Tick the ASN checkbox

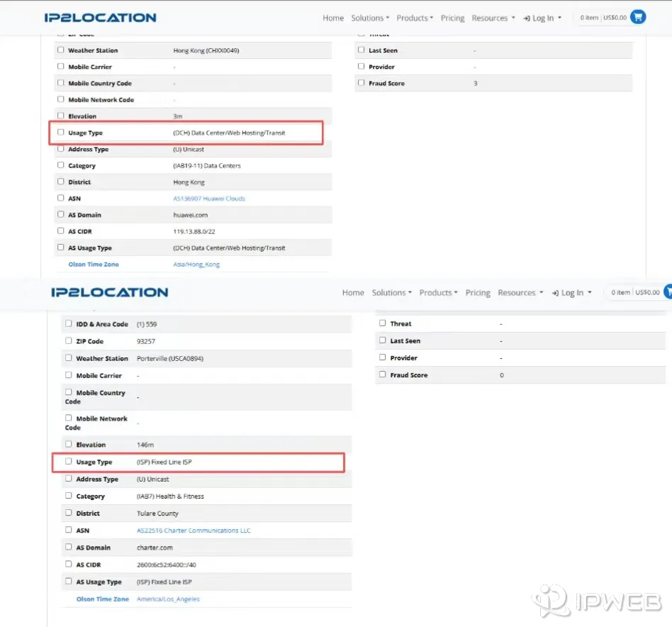click(61, 199)
